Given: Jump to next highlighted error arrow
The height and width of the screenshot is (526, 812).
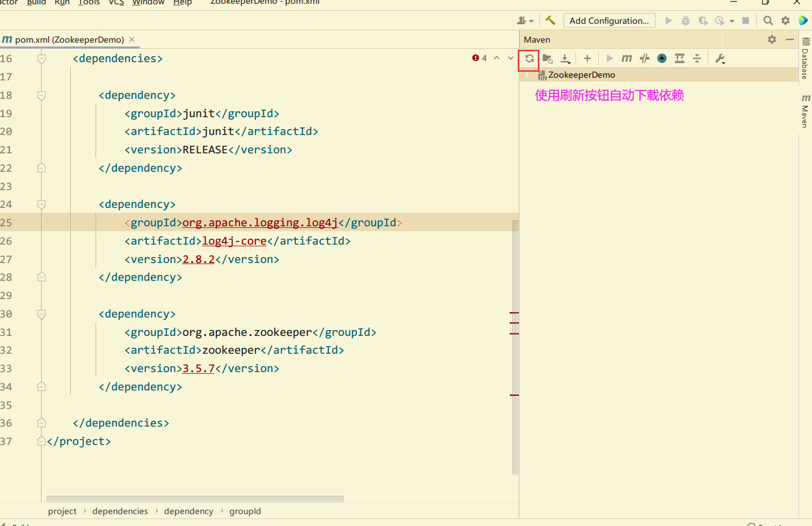Looking at the screenshot, I should [511, 58].
